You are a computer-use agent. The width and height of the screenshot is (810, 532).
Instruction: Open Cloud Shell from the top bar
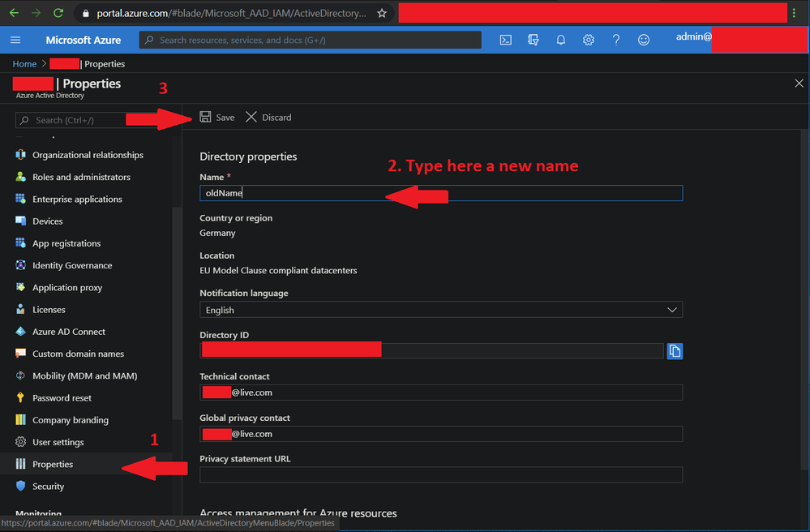click(x=506, y=40)
